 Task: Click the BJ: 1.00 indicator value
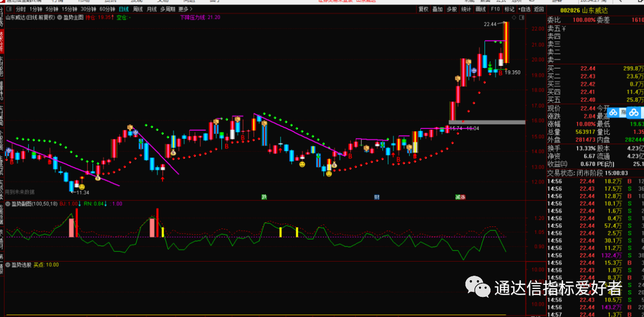69,204
